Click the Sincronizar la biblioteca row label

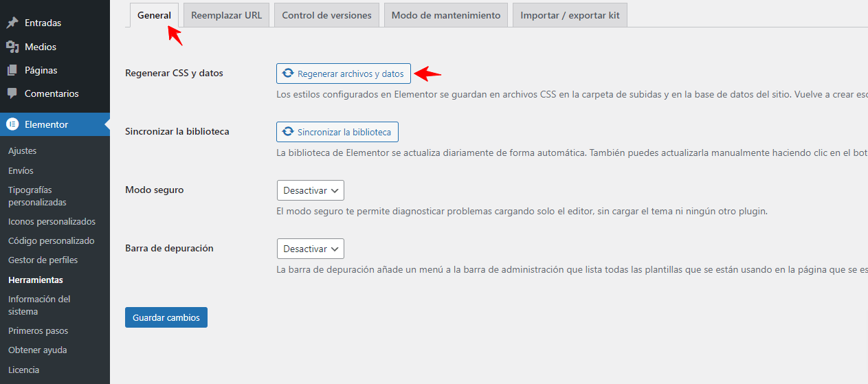point(177,131)
